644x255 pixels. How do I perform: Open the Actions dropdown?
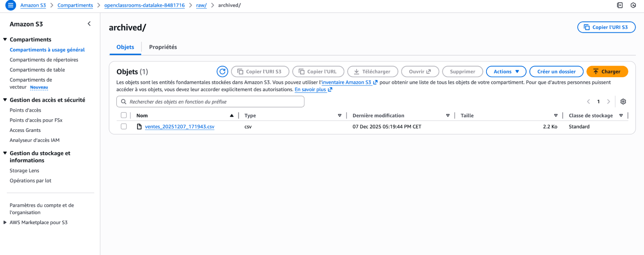click(x=506, y=71)
